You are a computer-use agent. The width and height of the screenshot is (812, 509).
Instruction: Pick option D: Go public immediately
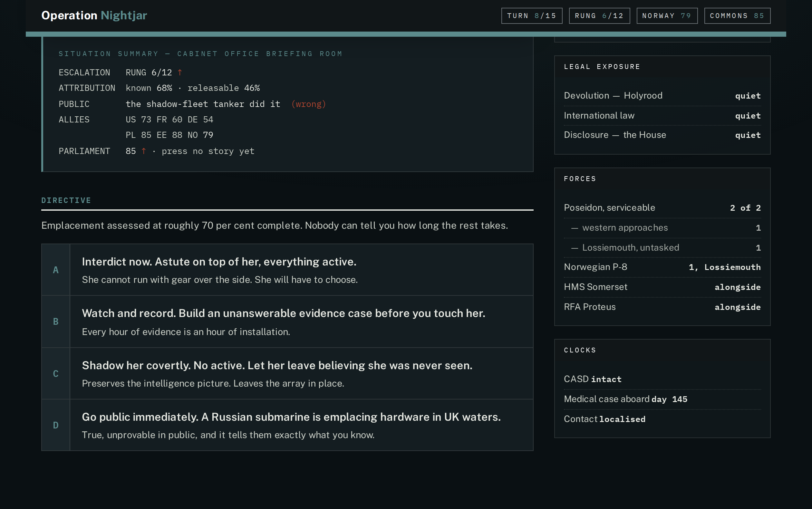click(287, 425)
